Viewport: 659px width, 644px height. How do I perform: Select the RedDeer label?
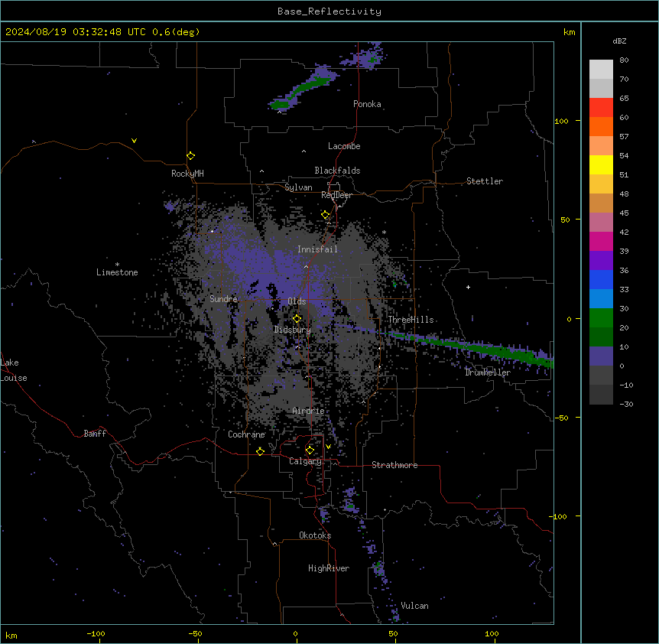(x=336, y=195)
